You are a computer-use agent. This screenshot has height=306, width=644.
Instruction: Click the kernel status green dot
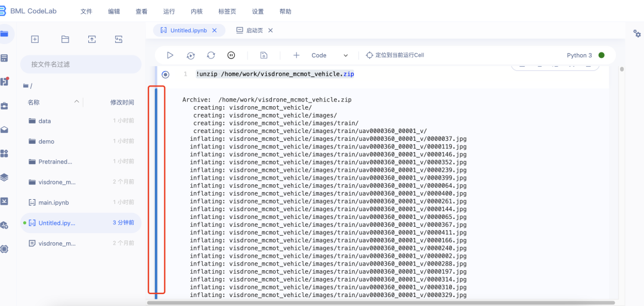pos(601,55)
